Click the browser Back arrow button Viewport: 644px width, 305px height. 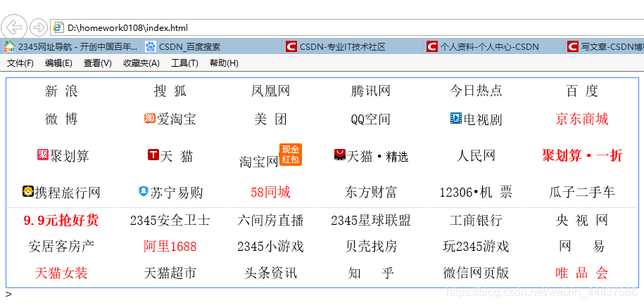point(14,27)
